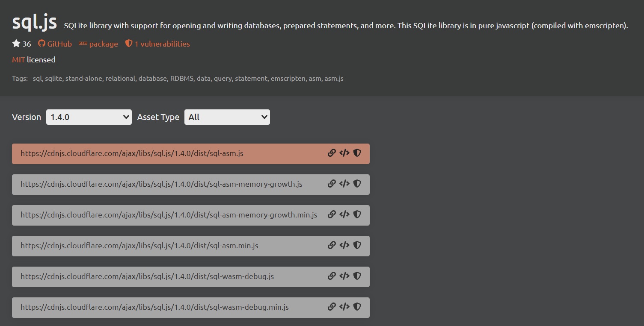This screenshot has width=644, height=326.
Task: Copy SRI shield icon for sql-asm.min.js
Action: [x=357, y=245]
